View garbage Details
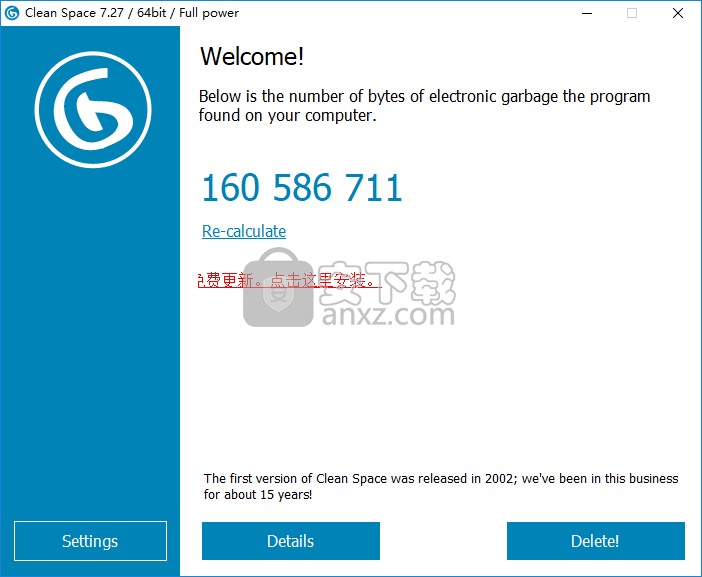The image size is (702, 577). pos(291,541)
